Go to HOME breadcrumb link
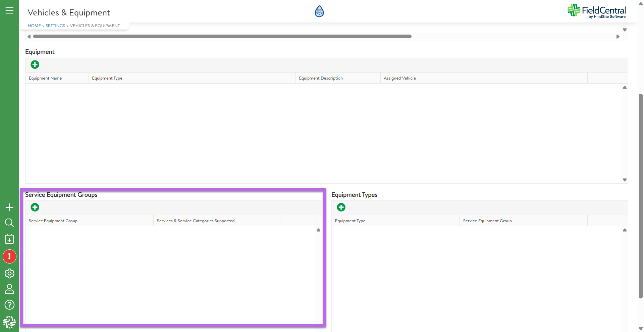 (34, 26)
